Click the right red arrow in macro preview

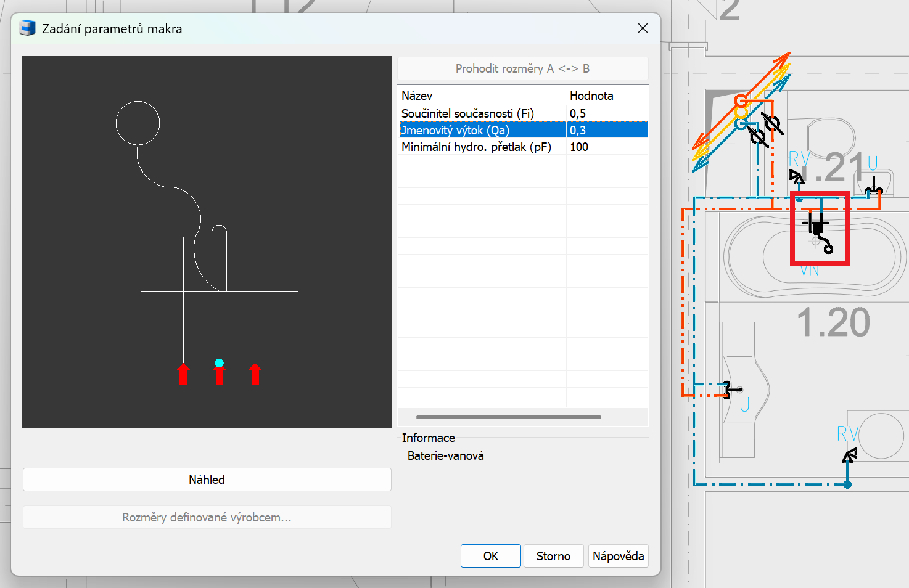[x=255, y=374]
